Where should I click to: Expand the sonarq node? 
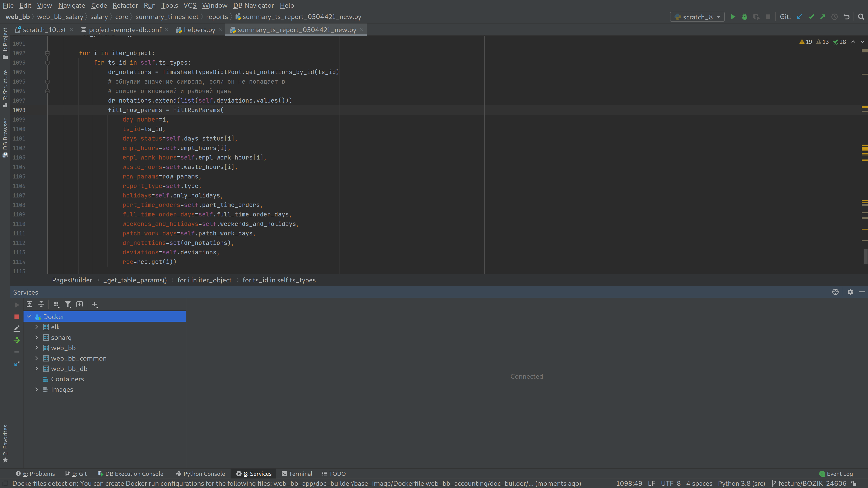pos(37,338)
